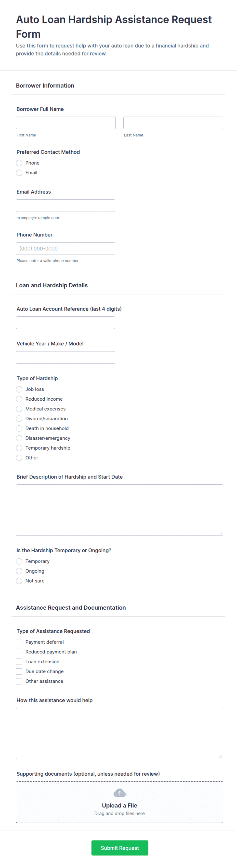Click the hardship description text area
The height and width of the screenshot is (868, 237).
[119, 510]
